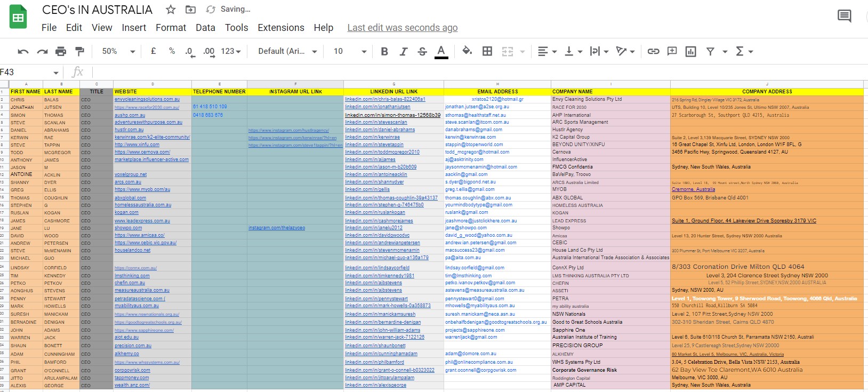Screen dimensions: 868x392
Task: Open the Insert menu
Action: click(x=134, y=28)
